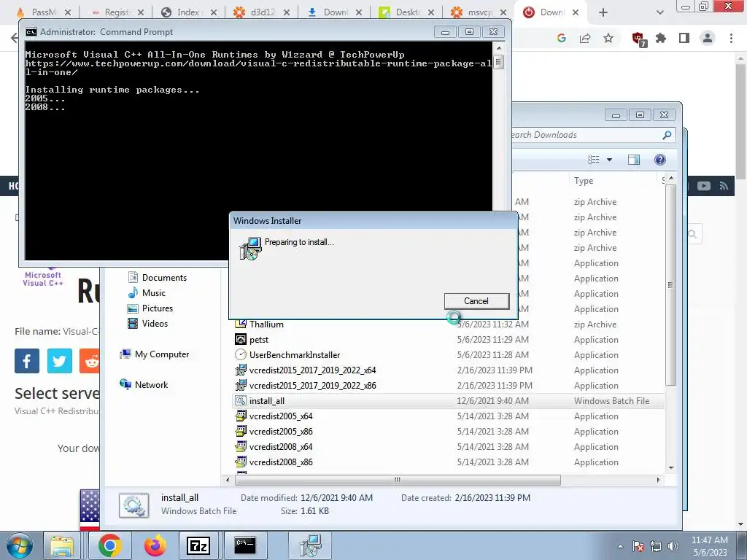747x560 pixels.
Task: Click Command Prompt scroll up arrow
Action: 499,48
